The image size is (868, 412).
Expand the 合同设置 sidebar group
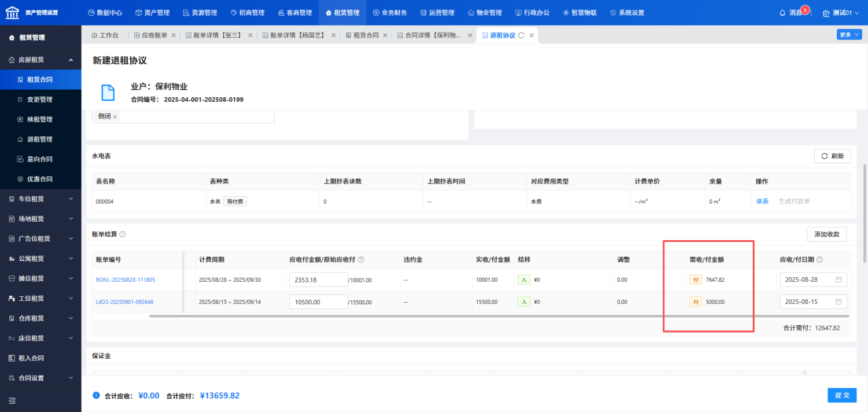pos(41,378)
